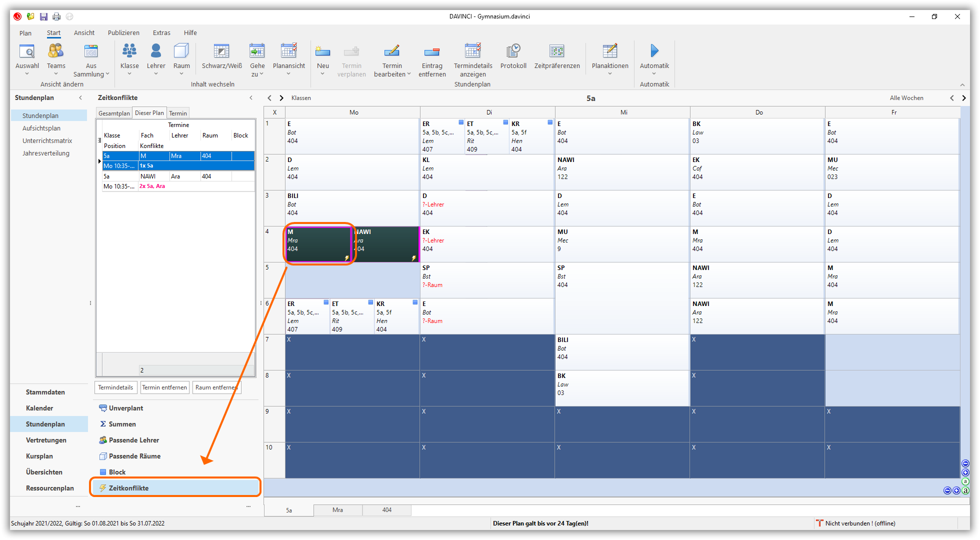Open the Ansicht ribbon tab
Screen dimensions: 980x540
click(x=84, y=32)
